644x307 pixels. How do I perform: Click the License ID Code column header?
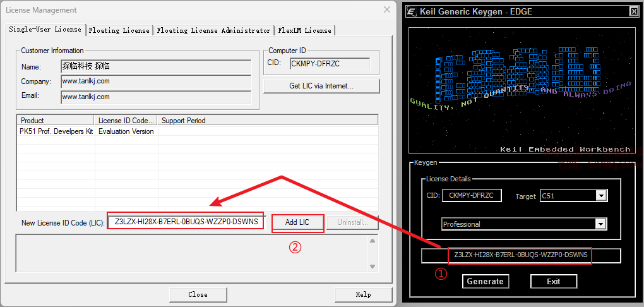click(126, 121)
